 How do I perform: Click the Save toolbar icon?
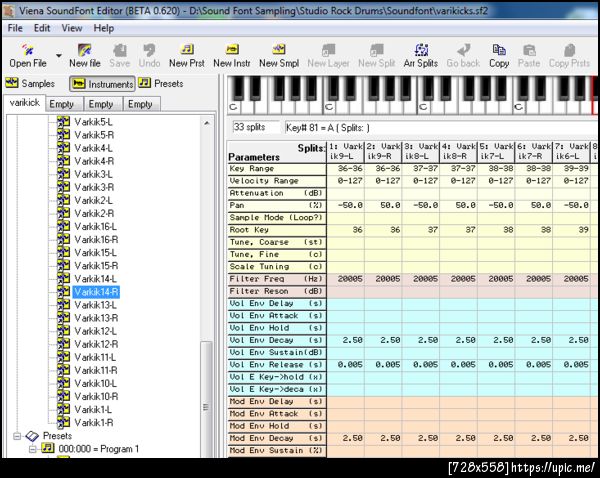point(120,55)
